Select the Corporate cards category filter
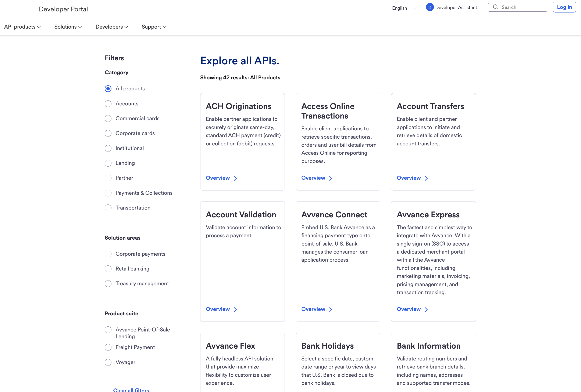The height and width of the screenshot is (392, 581). (x=108, y=133)
